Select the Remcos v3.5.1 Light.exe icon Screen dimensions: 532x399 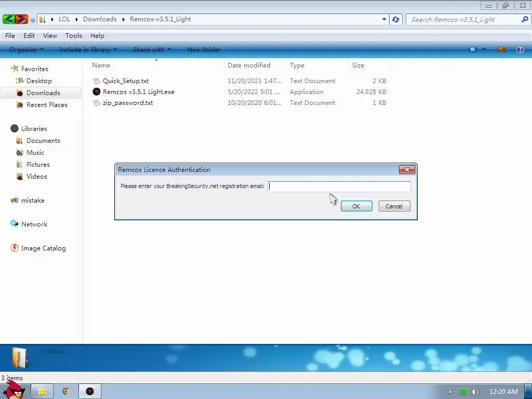(x=97, y=91)
